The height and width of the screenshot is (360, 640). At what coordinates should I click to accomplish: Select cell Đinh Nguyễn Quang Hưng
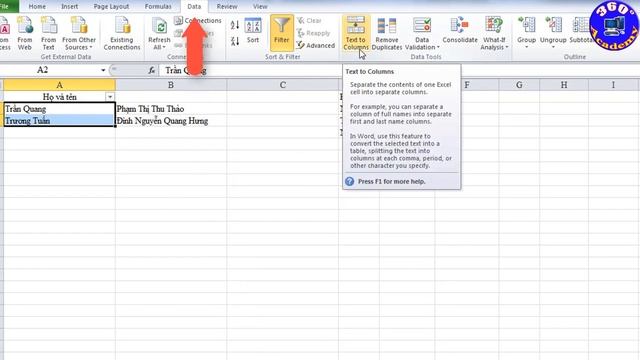[x=171, y=121]
